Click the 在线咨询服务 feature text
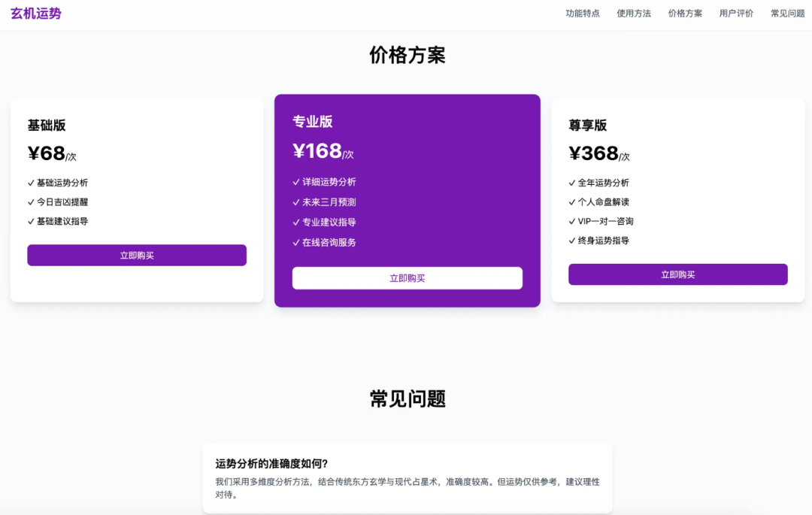Image resolution: width=812 pixels, height=515 pixels. coord(329,242)
